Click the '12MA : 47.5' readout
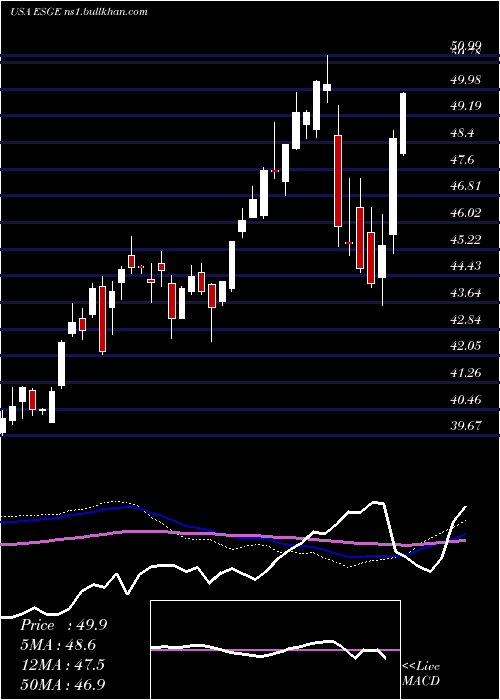Viewport: 500px width, 700px height. [x=62, y=665]
